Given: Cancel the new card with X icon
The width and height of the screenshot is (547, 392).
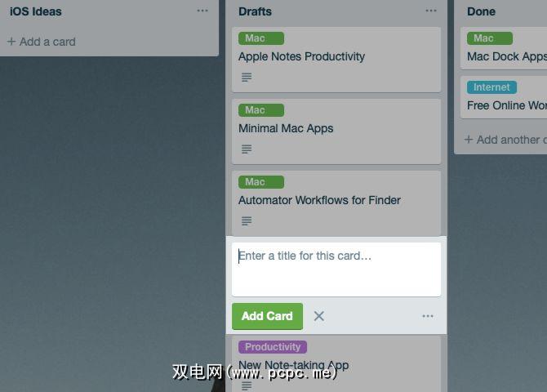Looking at the screenshot, I should click(x=319, y=316).
